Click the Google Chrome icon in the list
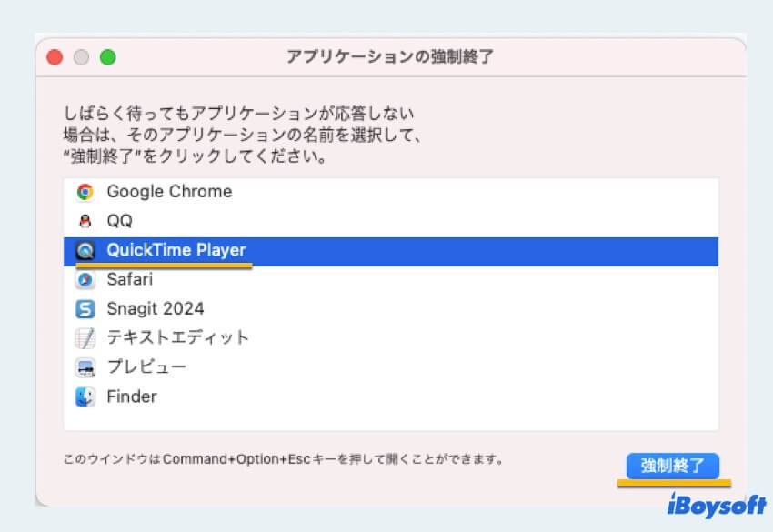The height and width of the screenshot is (532, 773). pos(85,192)
